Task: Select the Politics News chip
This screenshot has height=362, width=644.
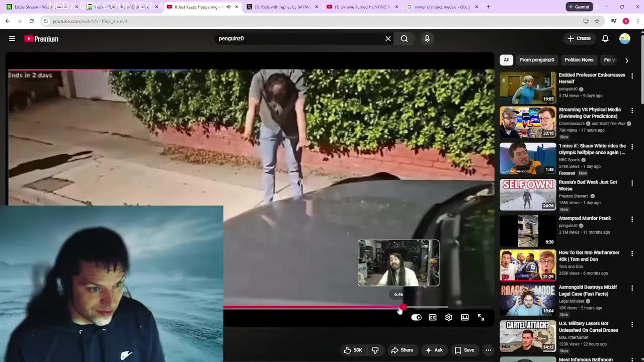Action: [x=579, y=60]
